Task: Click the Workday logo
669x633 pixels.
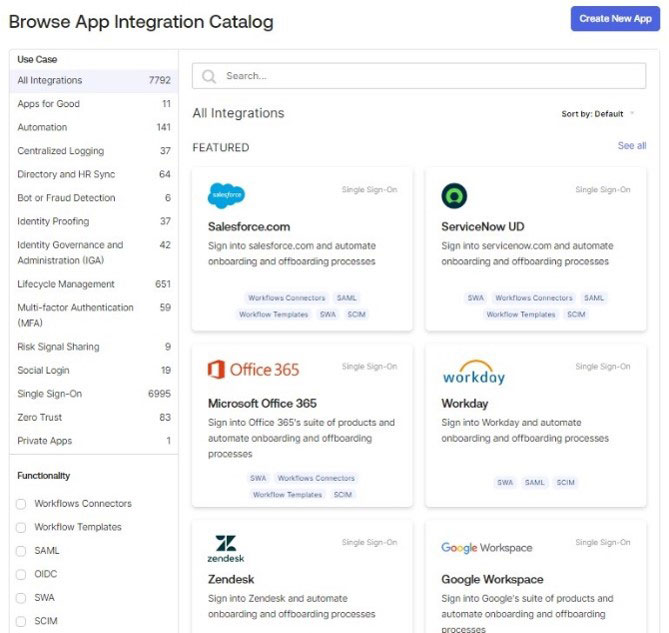Action: coord(473,373)
